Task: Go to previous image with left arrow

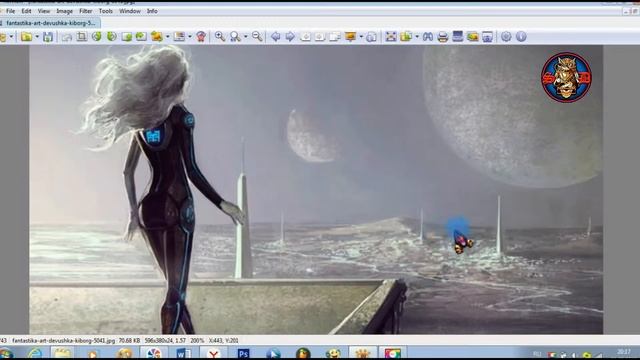Action: pos(276,37)
